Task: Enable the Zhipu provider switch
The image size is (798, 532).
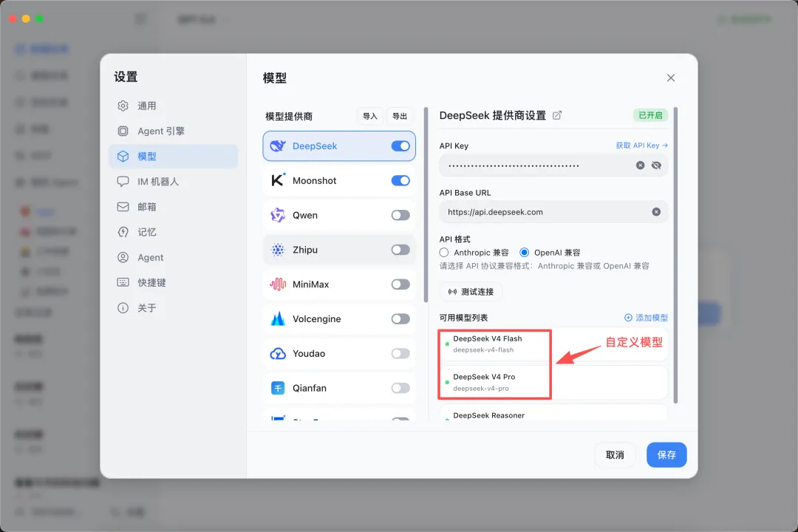Action: click(x=400, y=250)
